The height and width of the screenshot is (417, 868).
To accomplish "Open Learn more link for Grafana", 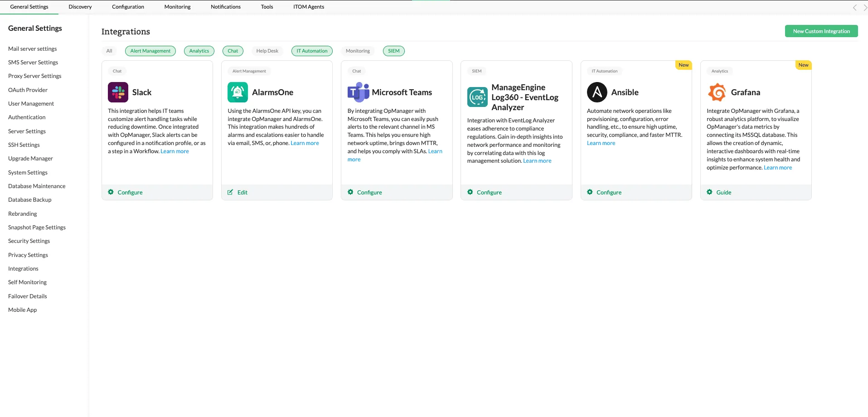I will coord(778,168).
